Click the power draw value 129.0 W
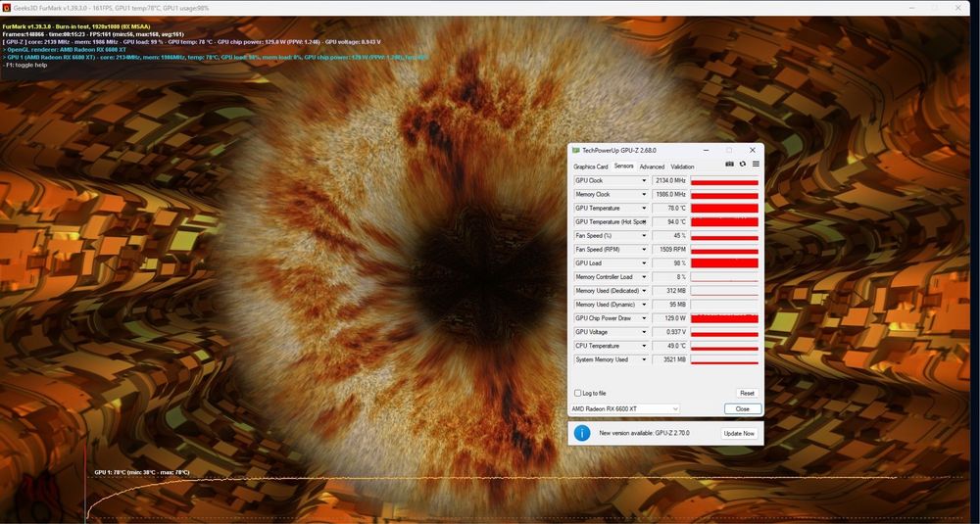980x524 pixels. pyautogui.click(x=670, y=318)
